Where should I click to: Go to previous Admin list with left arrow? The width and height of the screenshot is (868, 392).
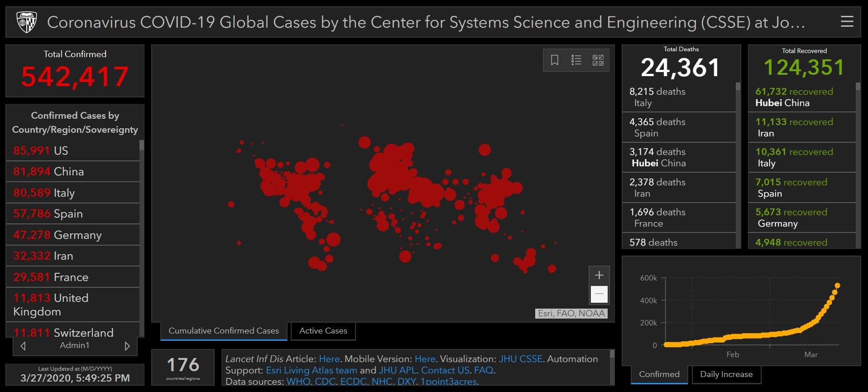click(23, 346)
